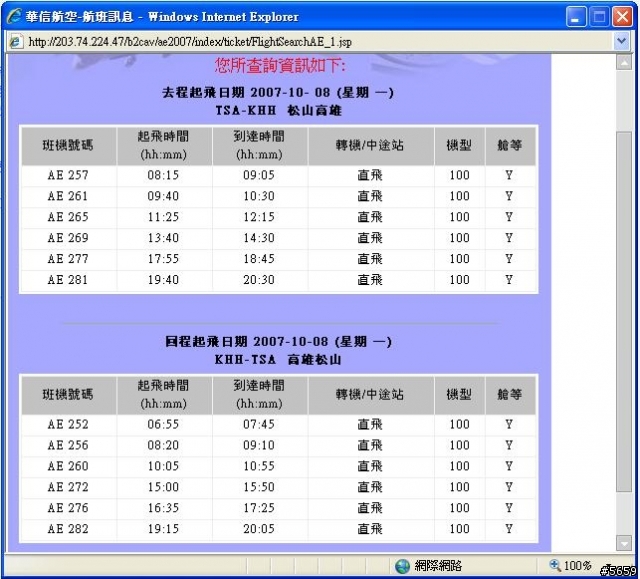The width and height of the screenshot is (640, 579).
Task: Click arrival time 18:45
Action: [259, 259]
